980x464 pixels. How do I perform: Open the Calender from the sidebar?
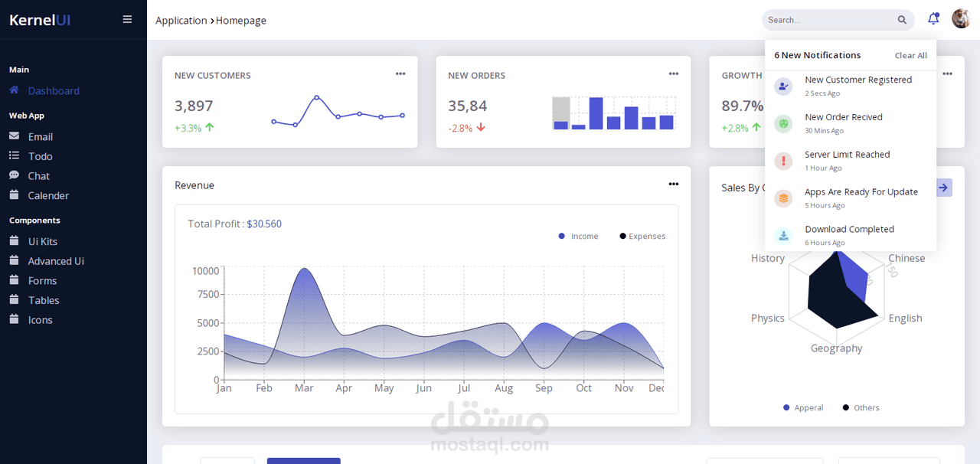47,195
